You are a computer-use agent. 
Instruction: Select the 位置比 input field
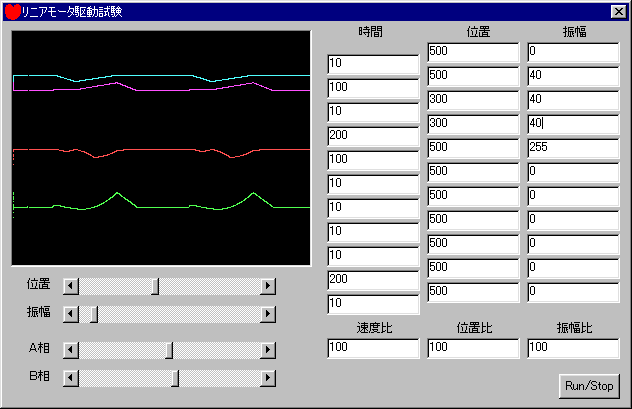472,348
